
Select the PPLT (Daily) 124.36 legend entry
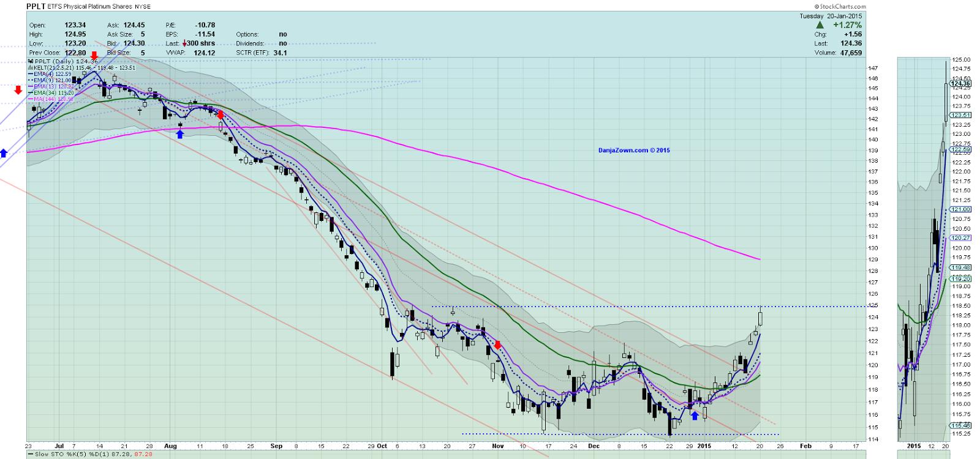point(66,62)
